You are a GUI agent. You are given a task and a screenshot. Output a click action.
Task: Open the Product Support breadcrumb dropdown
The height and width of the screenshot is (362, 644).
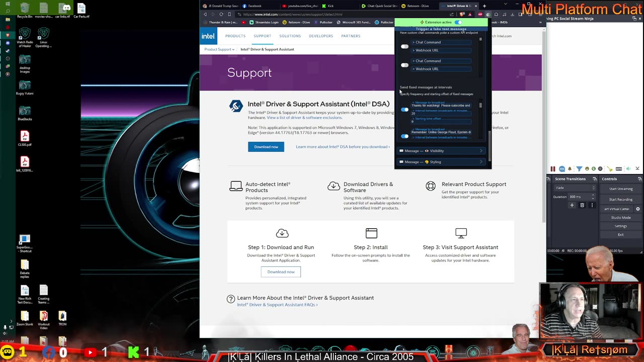219,49
